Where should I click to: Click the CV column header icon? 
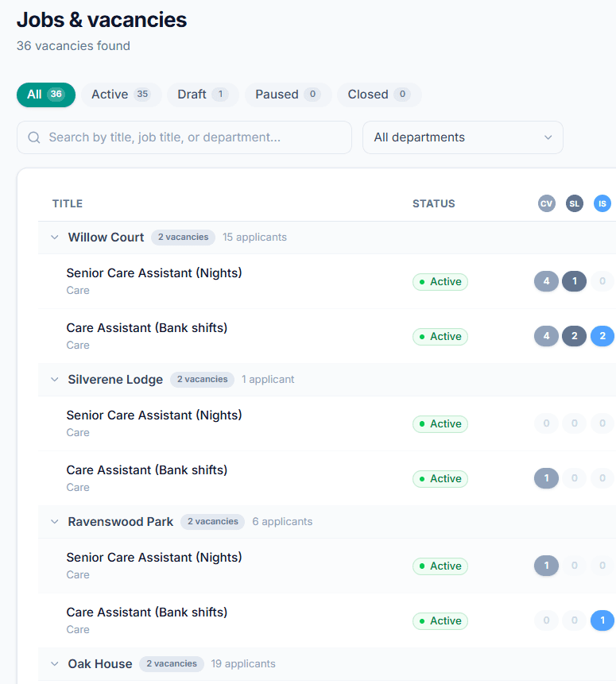(546, 203)
